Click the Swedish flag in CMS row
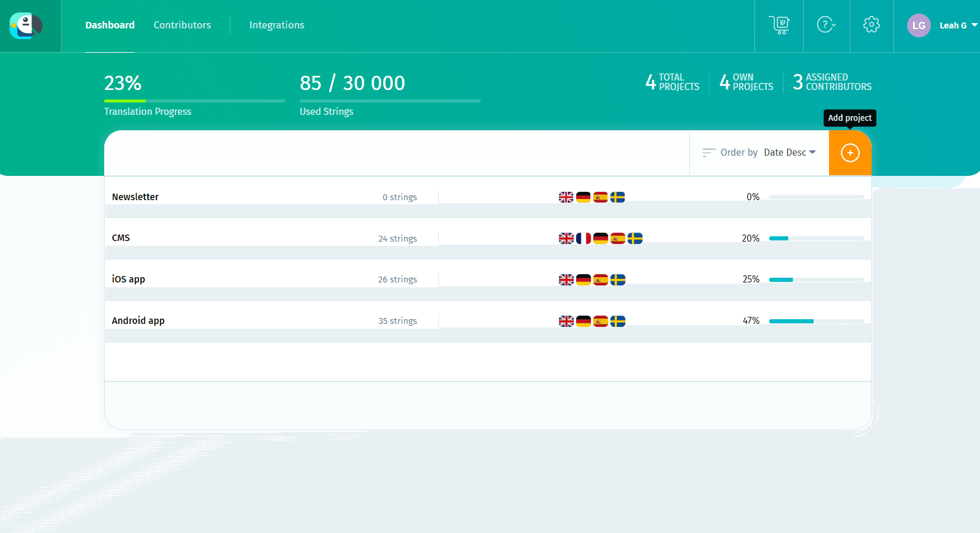Screen dimensions: 980x533 click(635, 238)
